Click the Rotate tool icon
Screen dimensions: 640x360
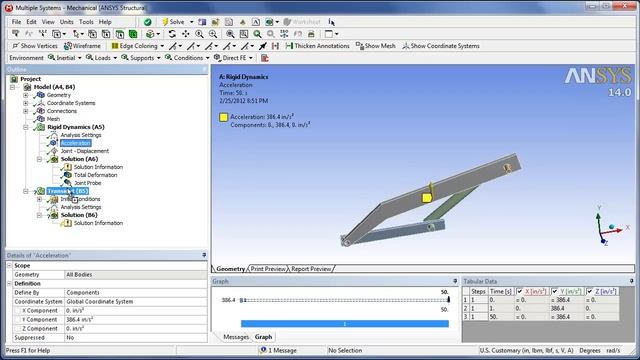[x=172, y=34]
